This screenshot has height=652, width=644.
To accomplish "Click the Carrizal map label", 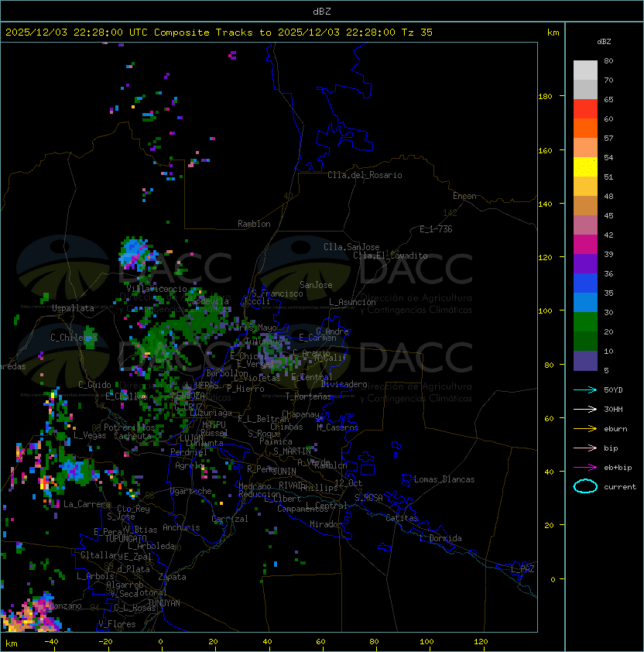I will click(229, 519).
